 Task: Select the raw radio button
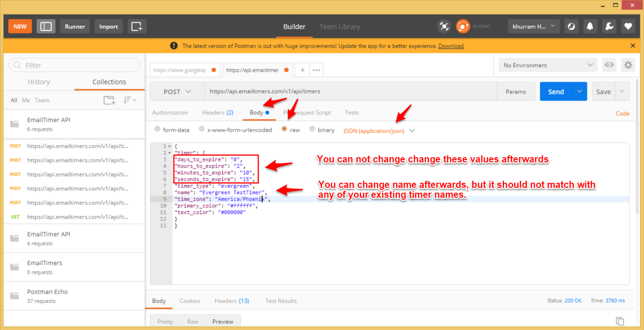(x=284, y=129)
